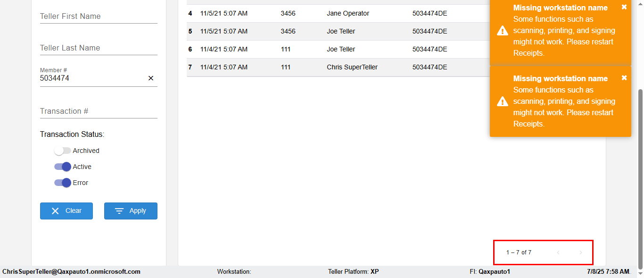The height and width of the screenshot is (278, 644).
Task: Focus the Teller Last Name field
Action: click(x=99, y=48)
